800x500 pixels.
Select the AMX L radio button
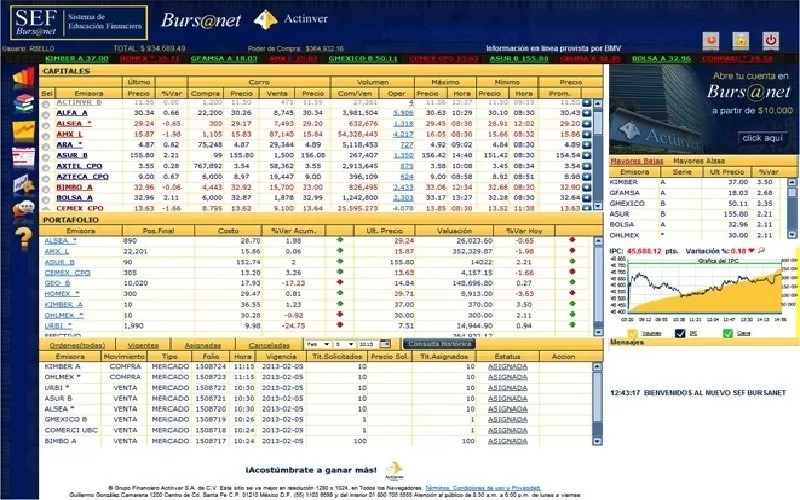coord(46,136)
